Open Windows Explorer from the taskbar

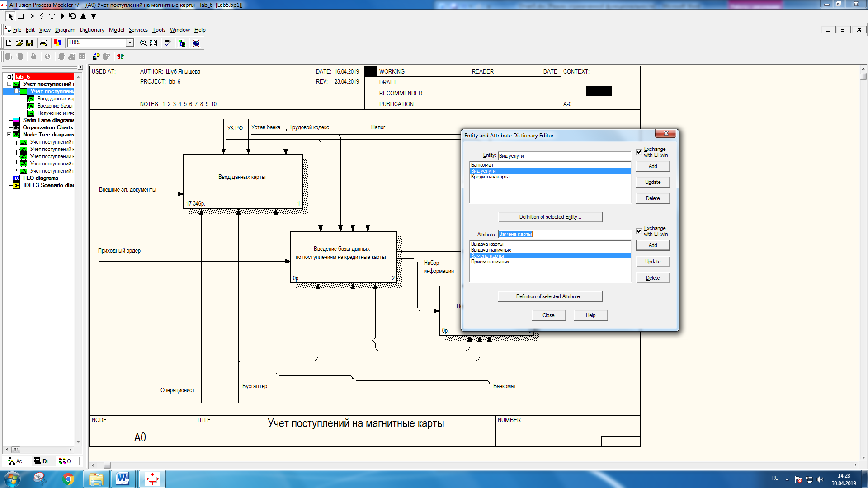96,479
